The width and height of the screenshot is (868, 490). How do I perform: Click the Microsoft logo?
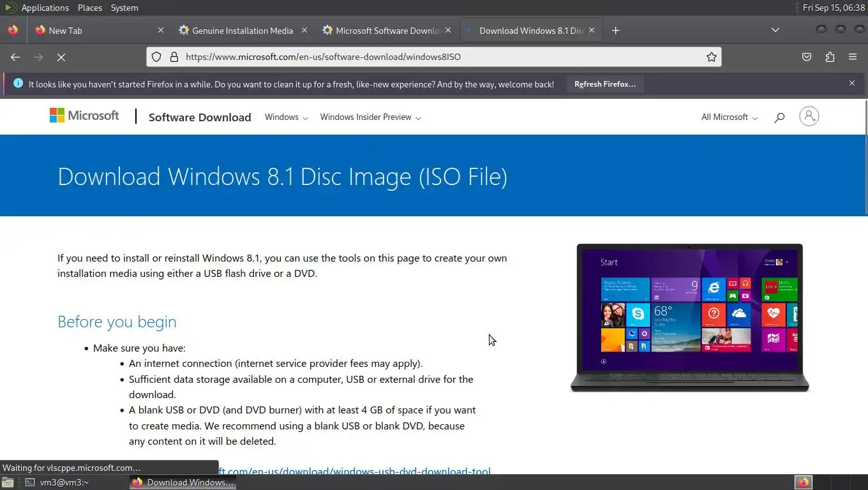pos(84,115)
